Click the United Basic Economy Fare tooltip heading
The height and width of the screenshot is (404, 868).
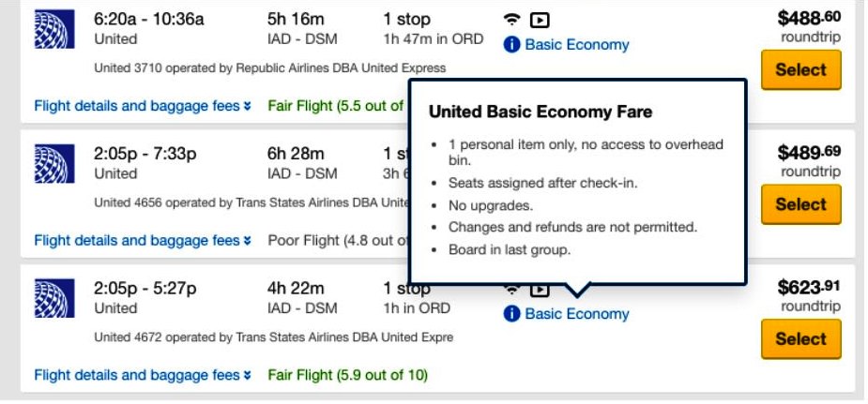(x=541, y=112)
